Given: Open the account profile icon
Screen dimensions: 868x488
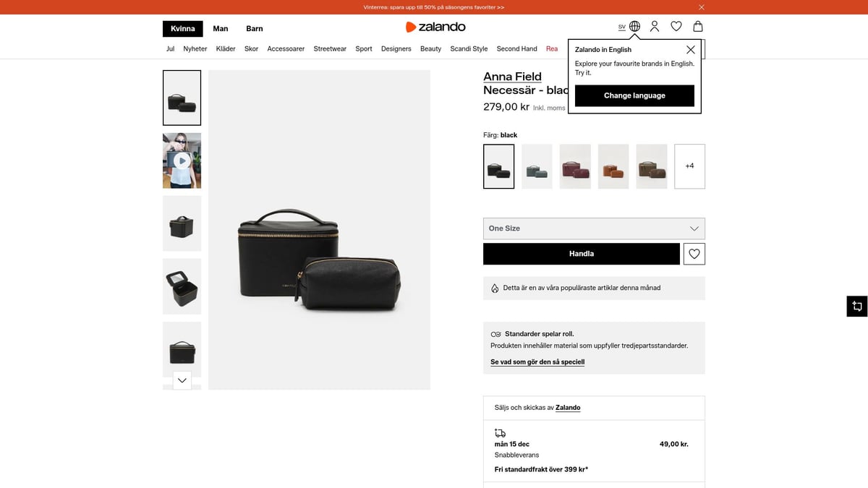Looking at the screenshot, I should [x=655, y=27].
